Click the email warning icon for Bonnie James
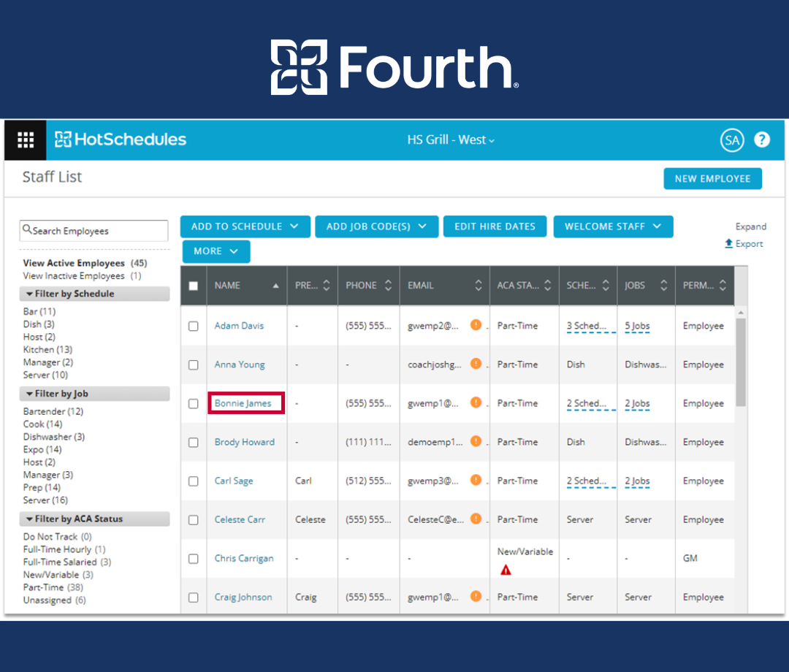789x672 pixels. tap(476, 402)
